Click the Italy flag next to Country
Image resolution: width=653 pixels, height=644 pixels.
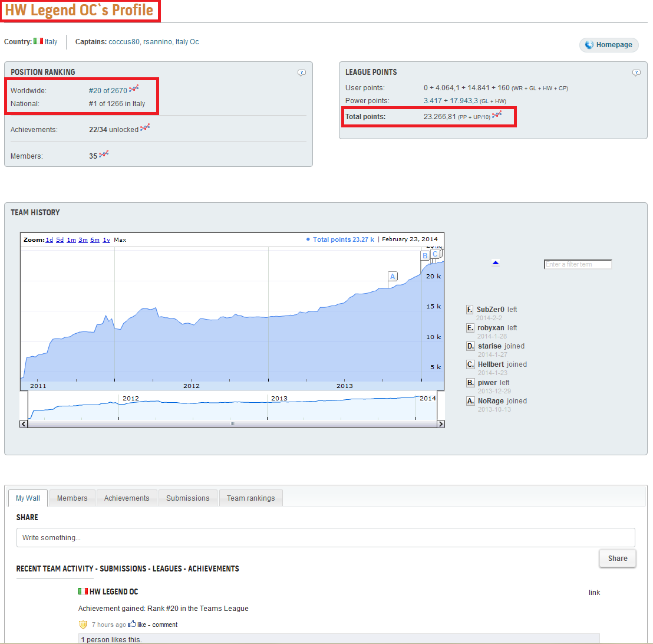tap(38, 41)
